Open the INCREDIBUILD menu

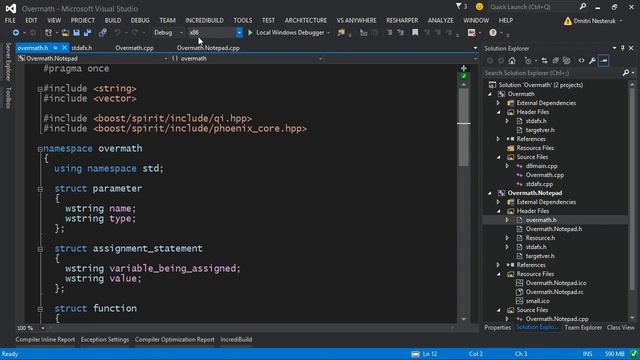(204, 20)
